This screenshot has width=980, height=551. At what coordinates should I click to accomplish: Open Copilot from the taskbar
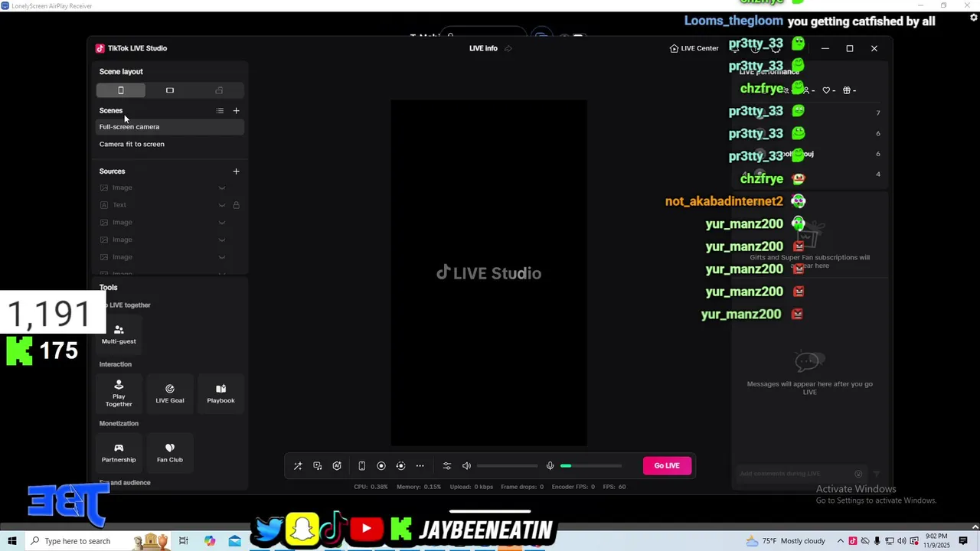pyautogui.click(x=210, y=541)
